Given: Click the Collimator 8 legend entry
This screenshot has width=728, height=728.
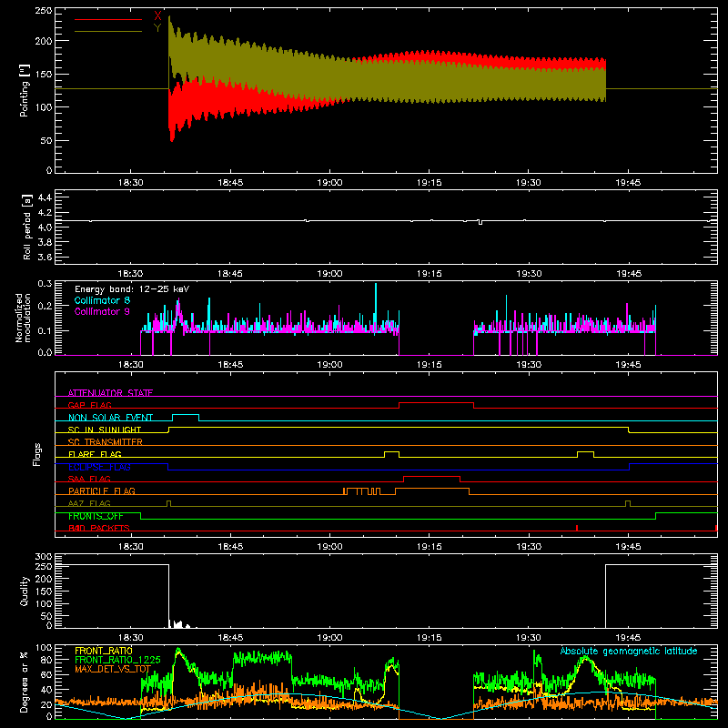Looking at the screenshot, I should [102, 300].
